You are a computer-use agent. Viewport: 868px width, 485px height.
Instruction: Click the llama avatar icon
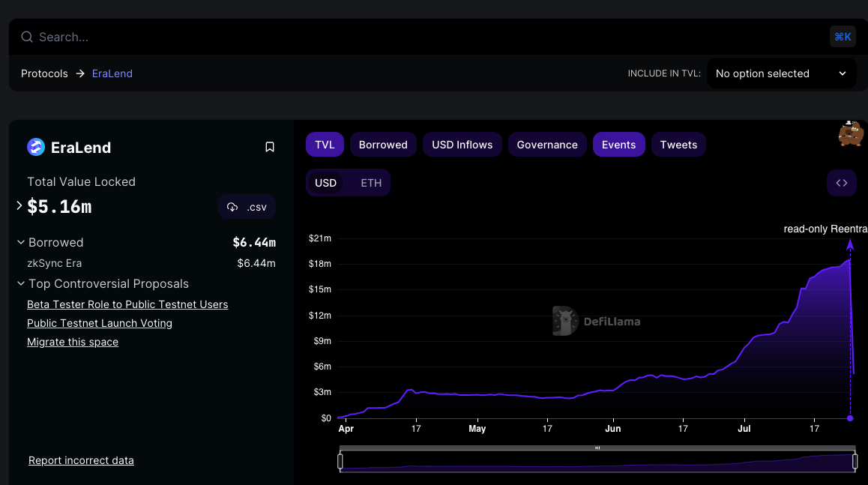(x=851, y=133)
